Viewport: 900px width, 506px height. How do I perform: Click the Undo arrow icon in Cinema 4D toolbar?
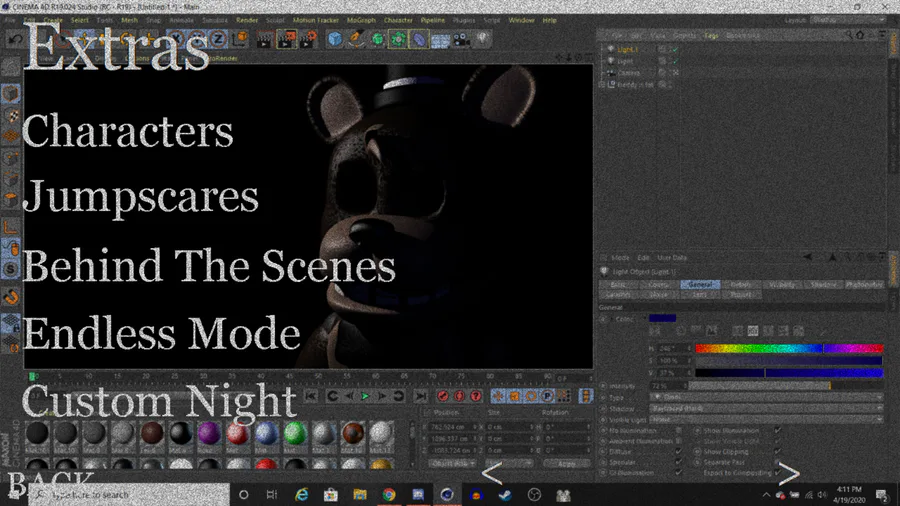click(15, 39)
